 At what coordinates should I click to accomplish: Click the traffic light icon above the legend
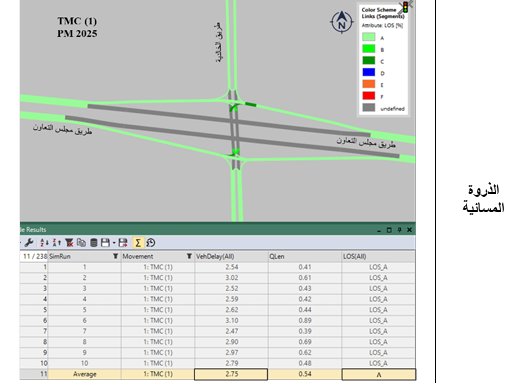(x=406, y=7)
